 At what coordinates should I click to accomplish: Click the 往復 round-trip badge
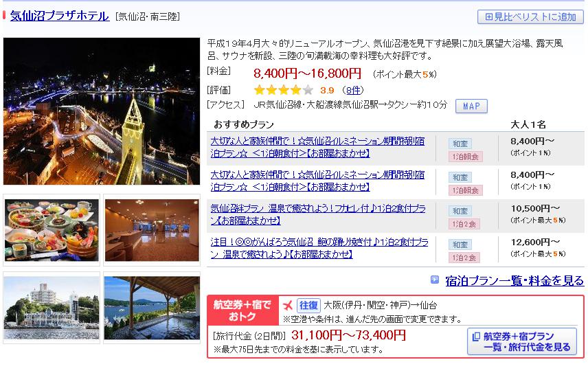coord(308,306)
